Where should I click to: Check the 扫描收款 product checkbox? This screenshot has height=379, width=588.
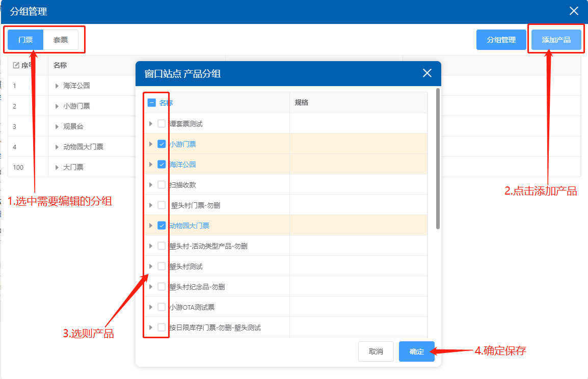[x=162, y=185]
